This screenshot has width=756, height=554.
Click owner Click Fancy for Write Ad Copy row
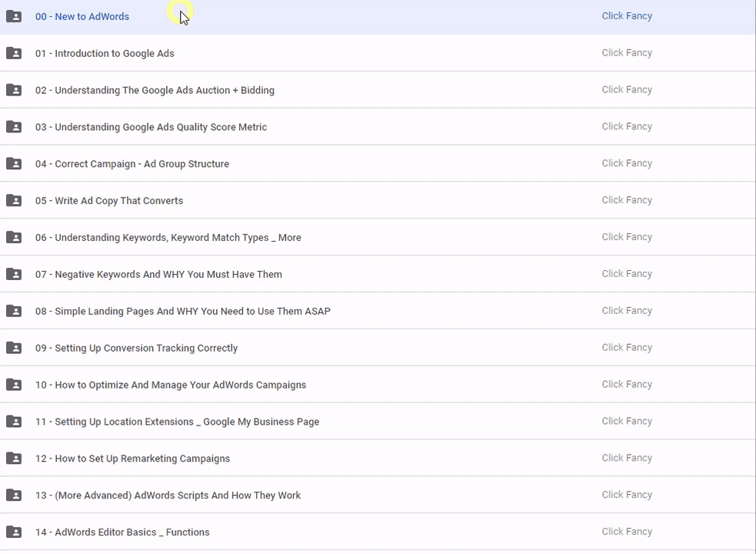click(x=627, y=200)
